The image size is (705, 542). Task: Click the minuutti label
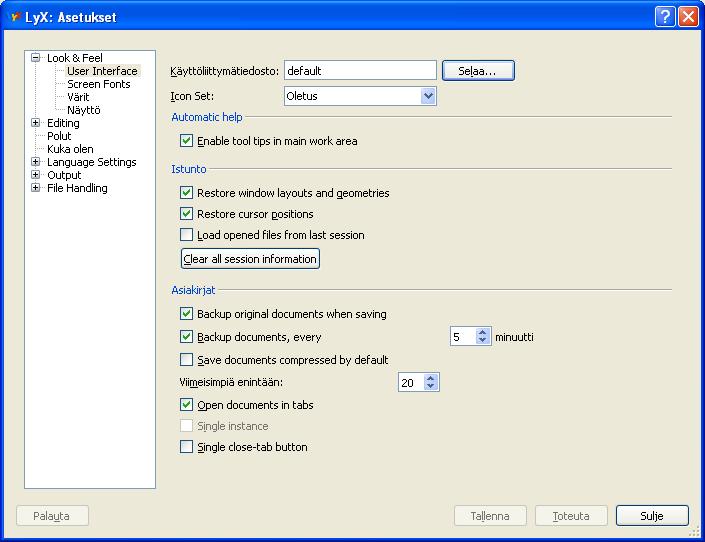(x=514, y=337)
